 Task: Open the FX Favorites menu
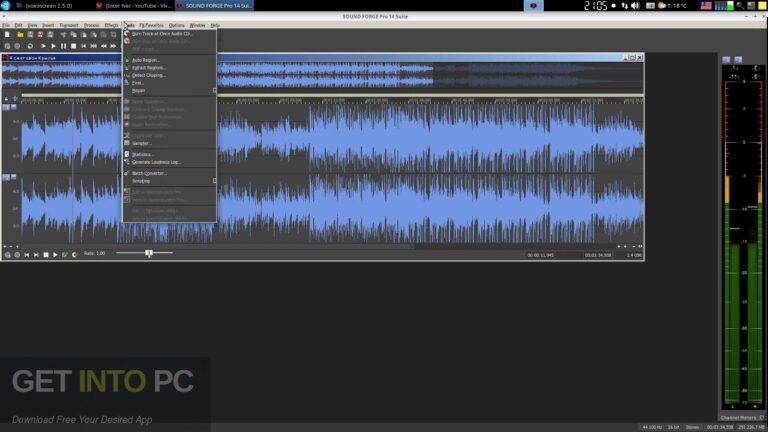coord(151,25)
